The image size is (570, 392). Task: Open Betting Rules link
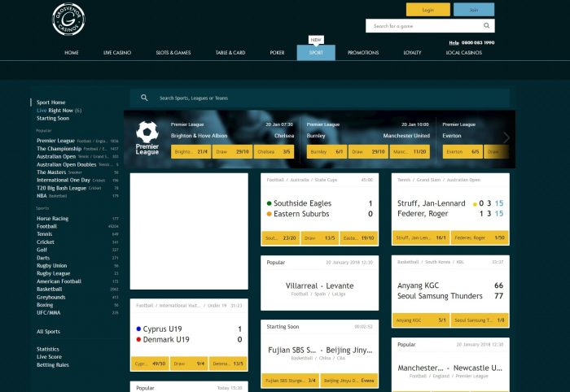click(53, 365)
